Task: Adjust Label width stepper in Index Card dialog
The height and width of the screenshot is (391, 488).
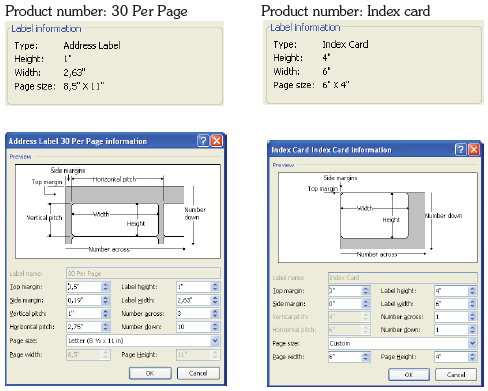Action: (472, 304)
